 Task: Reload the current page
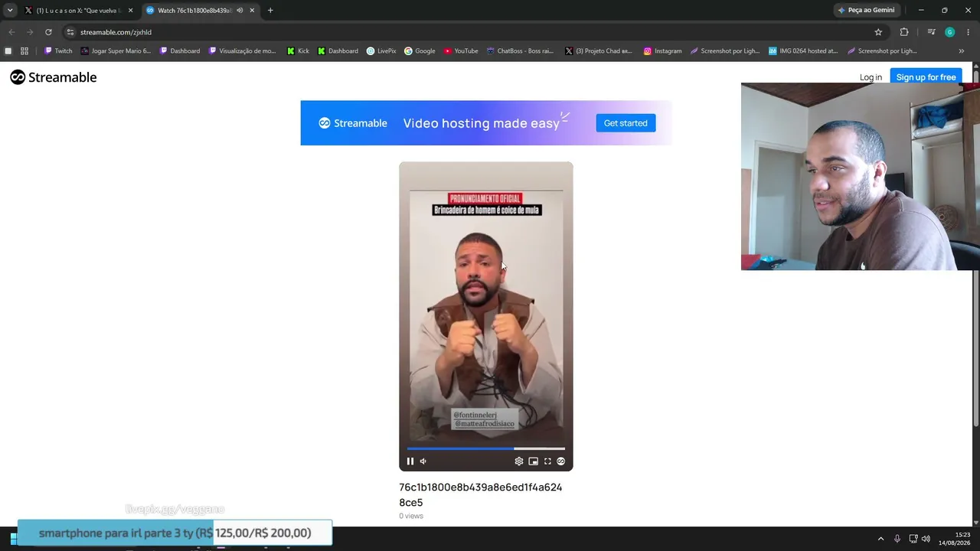tap(48, 32)
